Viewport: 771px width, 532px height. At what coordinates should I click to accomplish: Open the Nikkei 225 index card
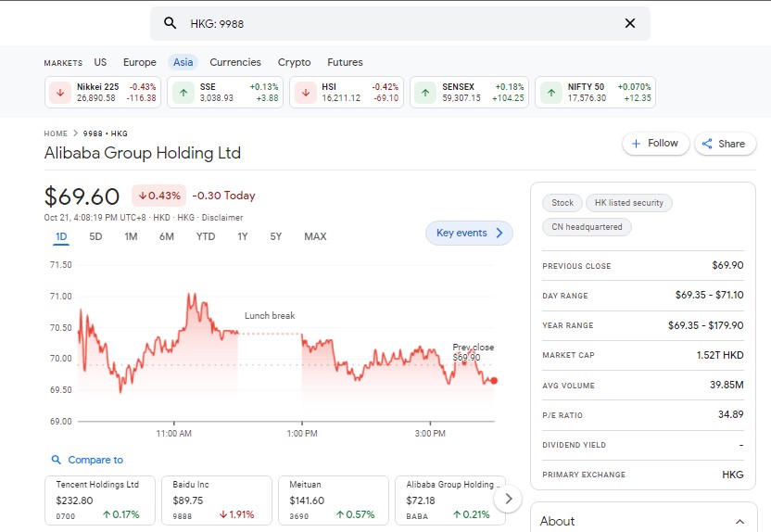tap(103, 92)
